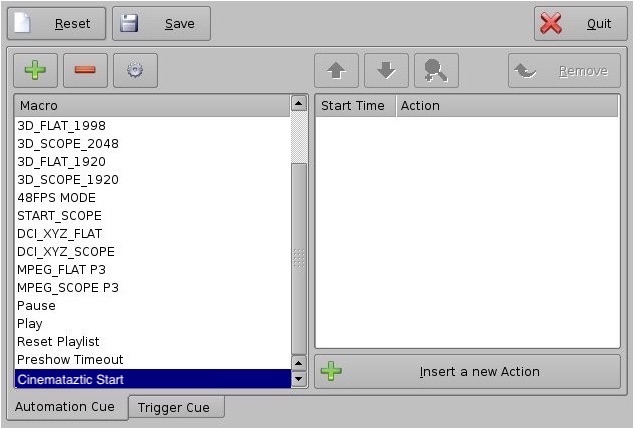This screenshot has height=428, width=633.
Task: Switch to the Trigger Cue tab
Action: coord(176,407)
